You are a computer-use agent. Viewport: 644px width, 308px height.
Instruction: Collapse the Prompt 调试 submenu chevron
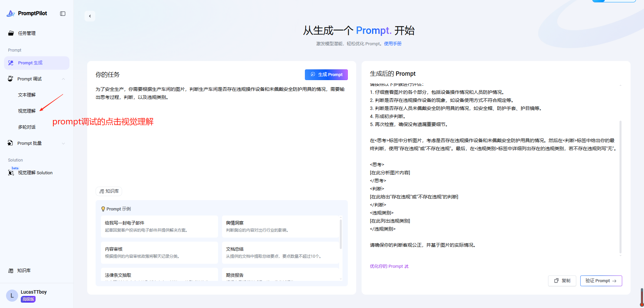[x=63, y=79]
